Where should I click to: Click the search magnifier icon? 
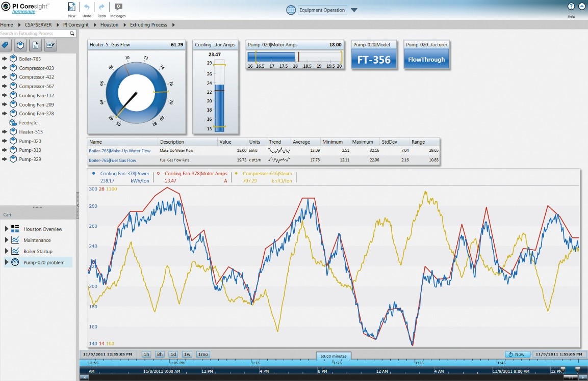click(x=72, y=34)
